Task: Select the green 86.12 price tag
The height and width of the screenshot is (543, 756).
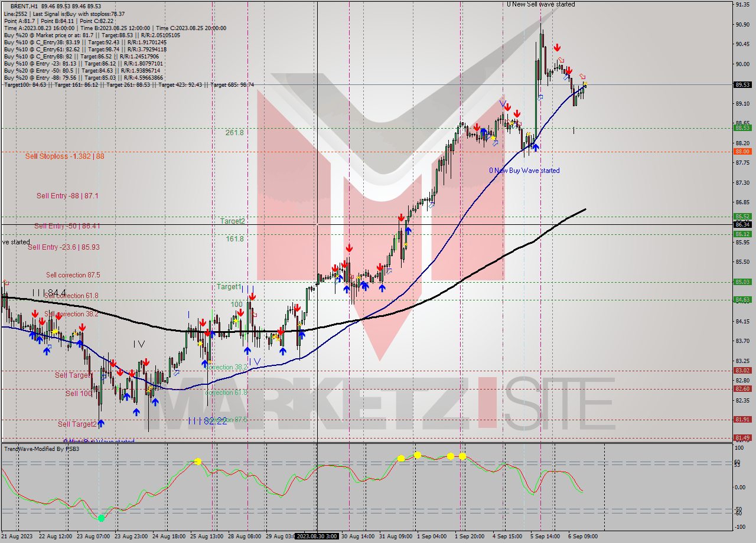Action: [742, 234]
